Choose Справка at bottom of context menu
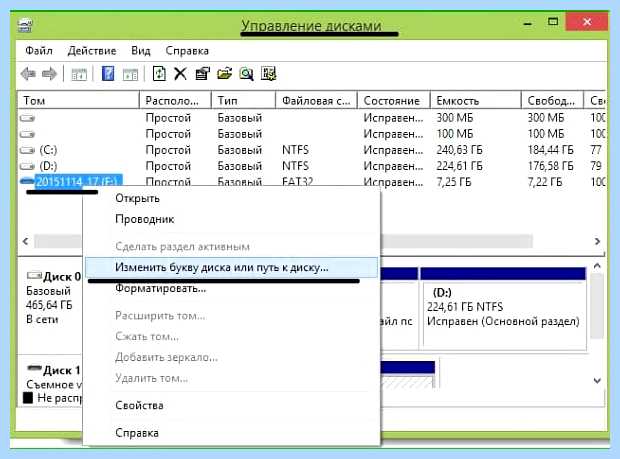The width and height of the screenshot is (620, 459). point(231,433)
